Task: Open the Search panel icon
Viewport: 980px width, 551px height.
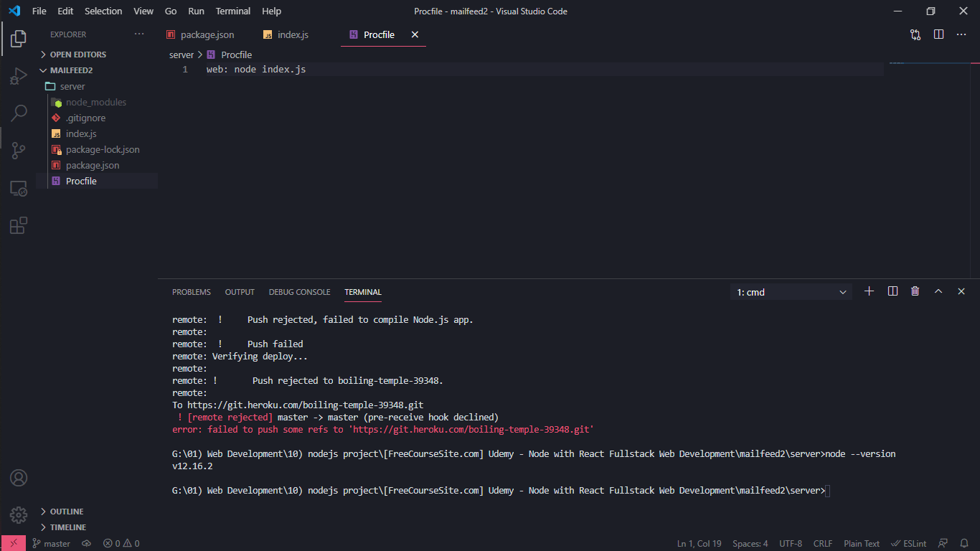Action: pyautogui.click(x=18, y=113)
